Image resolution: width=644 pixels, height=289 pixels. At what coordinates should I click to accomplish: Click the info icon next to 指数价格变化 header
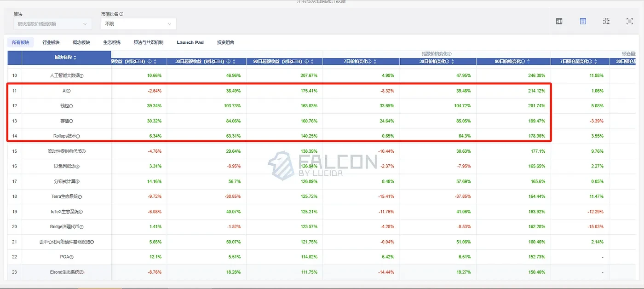(449, 54)
